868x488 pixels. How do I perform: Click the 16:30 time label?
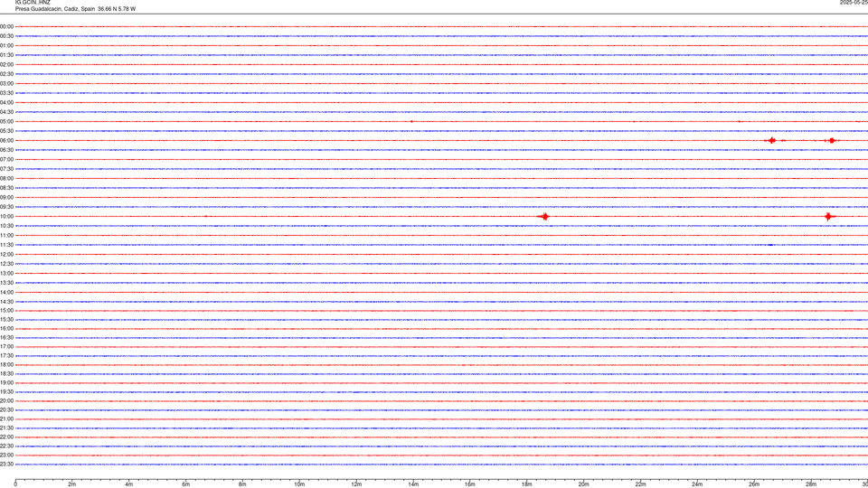pos(6,337)
